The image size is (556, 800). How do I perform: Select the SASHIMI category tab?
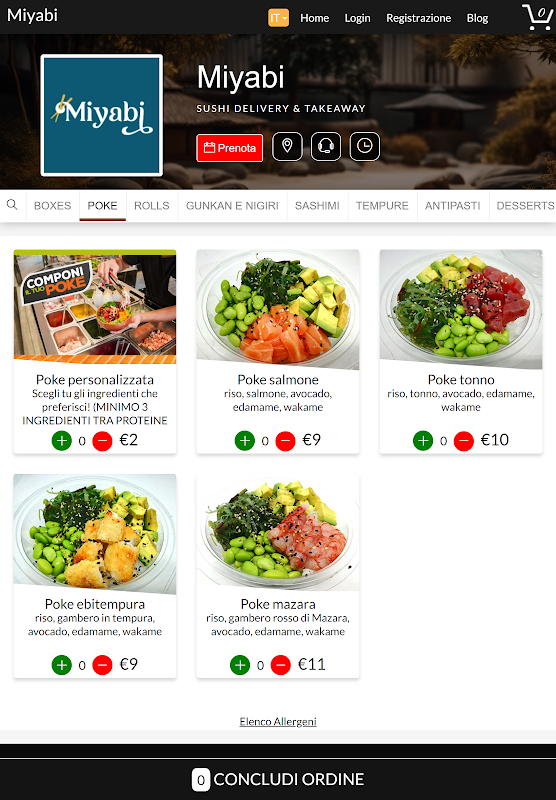tap(317, 206)
